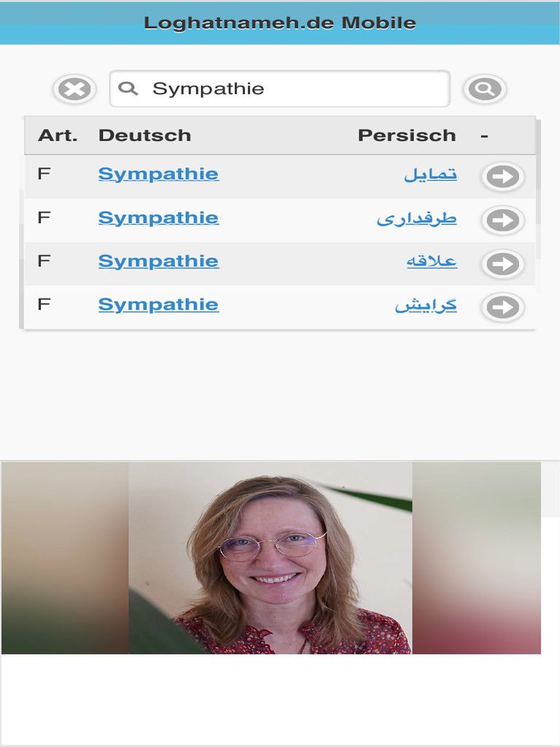The height and width of the screenshot is (747, 560).
Task: Open Sympathie link in the طرفداری row
Action: click(158, 217)
